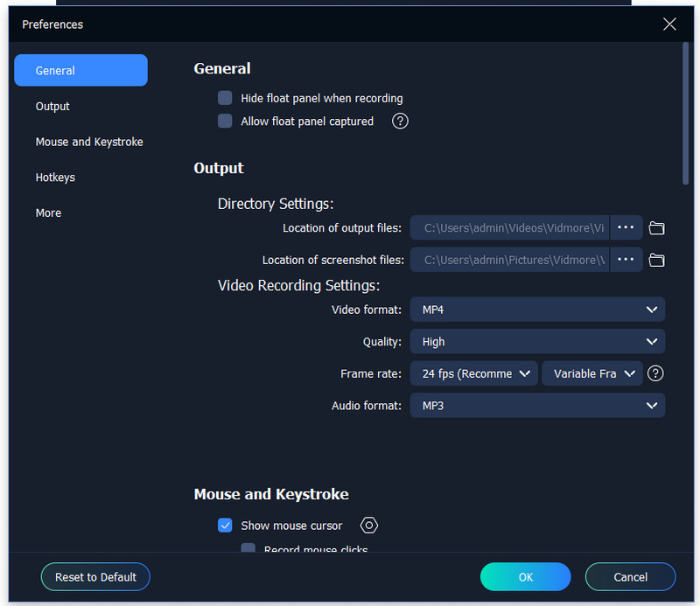Click help icon next to frame rate
Screen dimensions: 700x606
click(x=655, y=373)
